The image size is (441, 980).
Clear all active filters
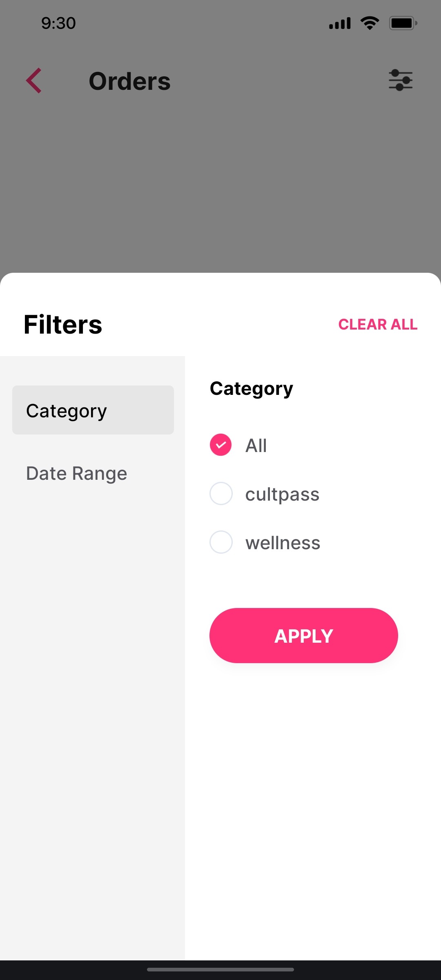377,324
